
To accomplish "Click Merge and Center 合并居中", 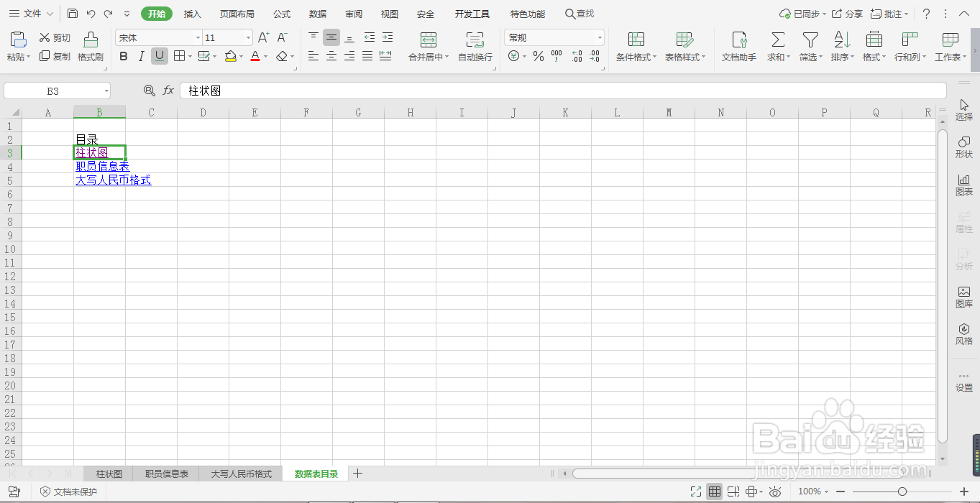I will [x=429, y=47].
